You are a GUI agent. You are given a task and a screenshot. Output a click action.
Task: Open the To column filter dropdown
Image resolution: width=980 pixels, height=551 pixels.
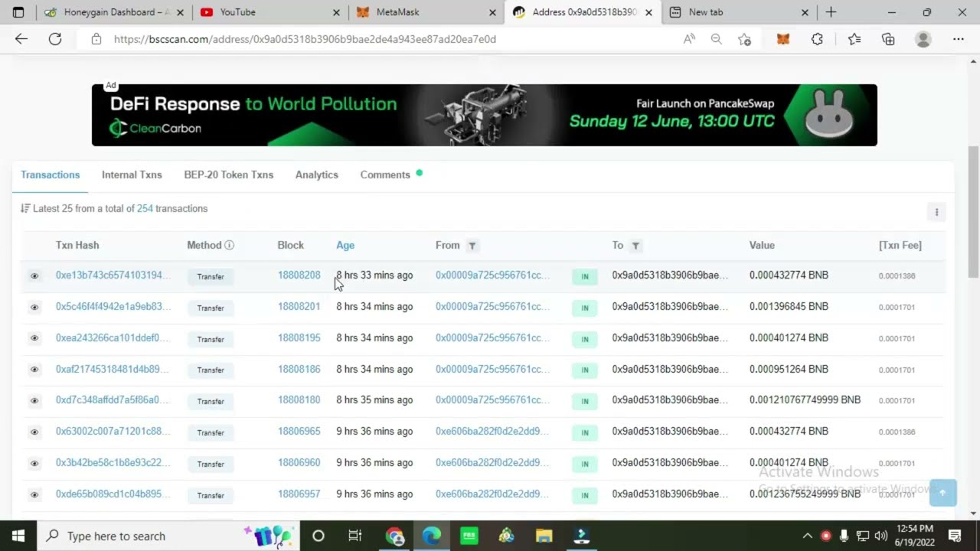pyautogui.click(x=635, y=246)
